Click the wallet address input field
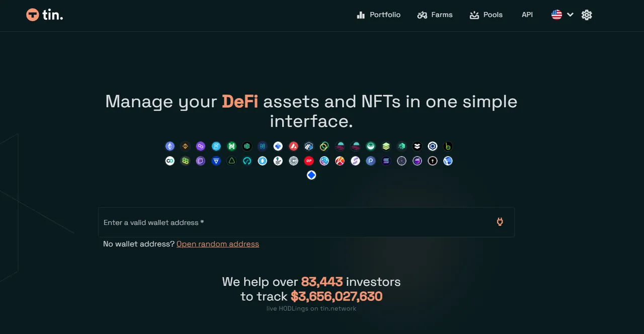This screenshot has height=334, width=644. point(306,222)
